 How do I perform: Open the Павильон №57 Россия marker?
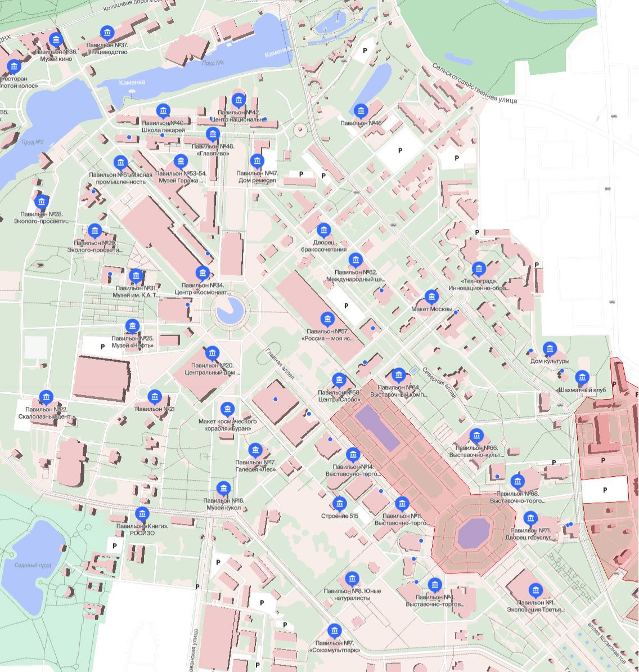pos(327,319)
